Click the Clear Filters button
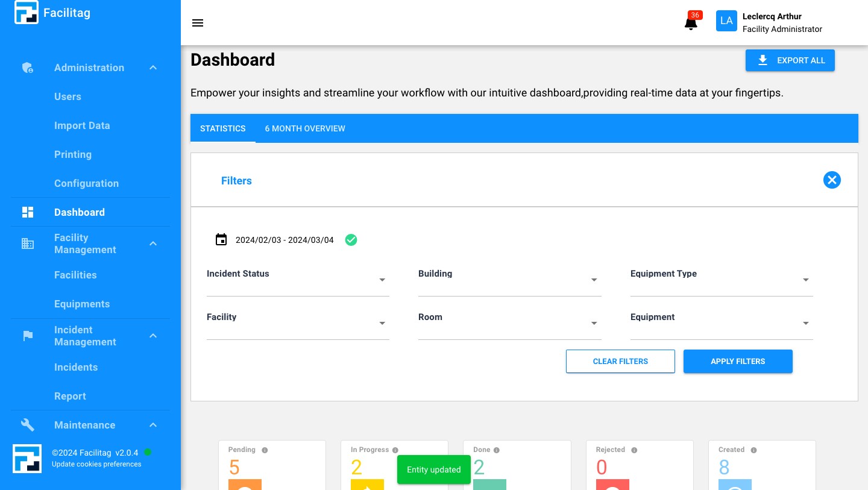 (x=620, y=362)
